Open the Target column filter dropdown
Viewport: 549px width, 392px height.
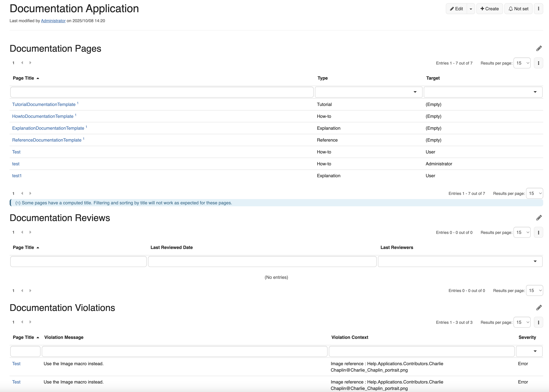point(483,92)
